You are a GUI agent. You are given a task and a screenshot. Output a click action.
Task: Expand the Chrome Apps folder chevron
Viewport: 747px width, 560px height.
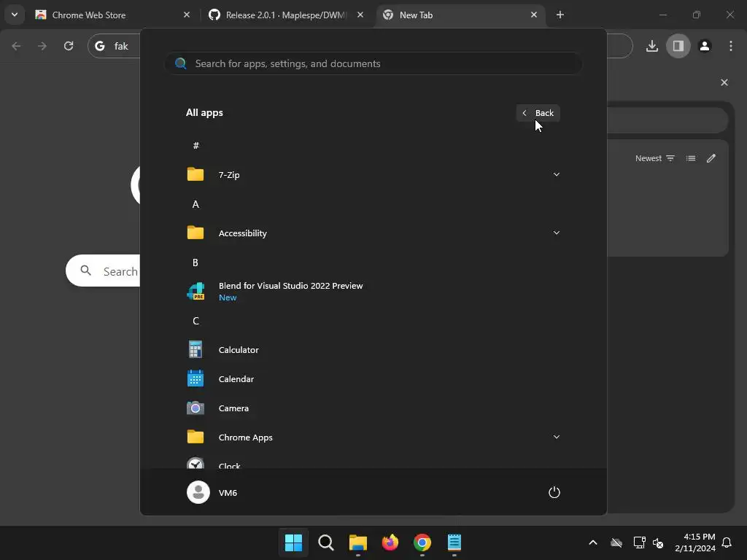tap(557, 437)
